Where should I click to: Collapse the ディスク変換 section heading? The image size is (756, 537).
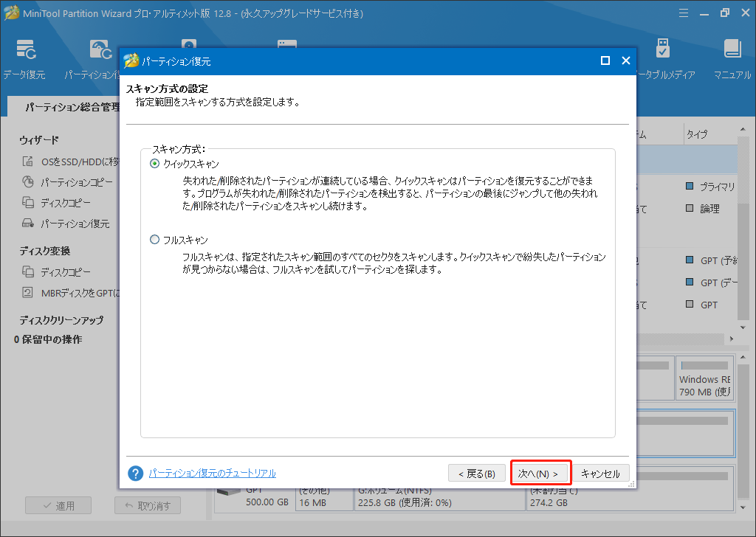click(45, 251)
